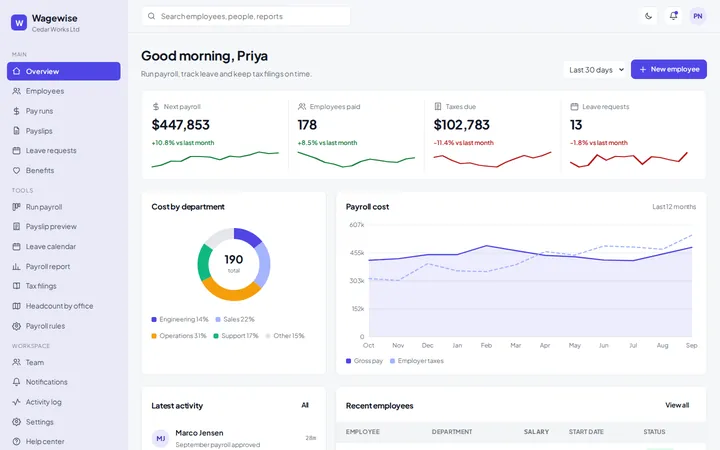Toggle Employer taxes series in chart legend
This screenshot has width=720, height=450.
pyautogui.click(x=417, y=361)
